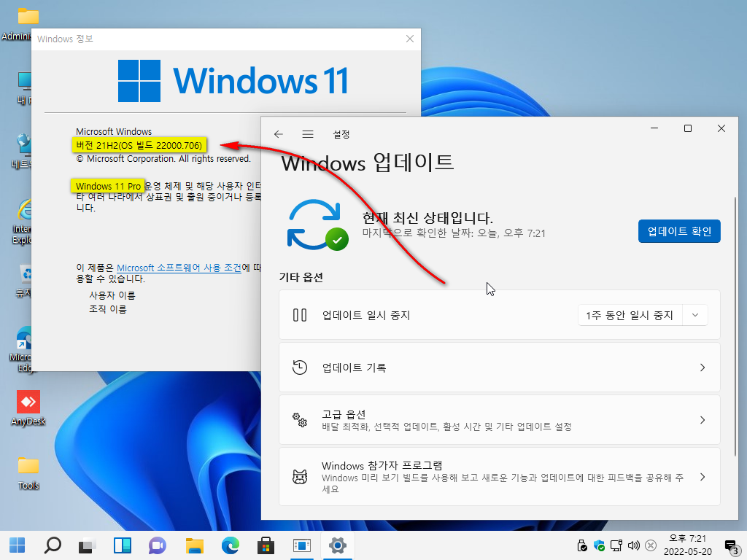This screenshot has height=560, width=747.
Task: Switch to the winver window taskbar button
Action: tap(302, 545)
